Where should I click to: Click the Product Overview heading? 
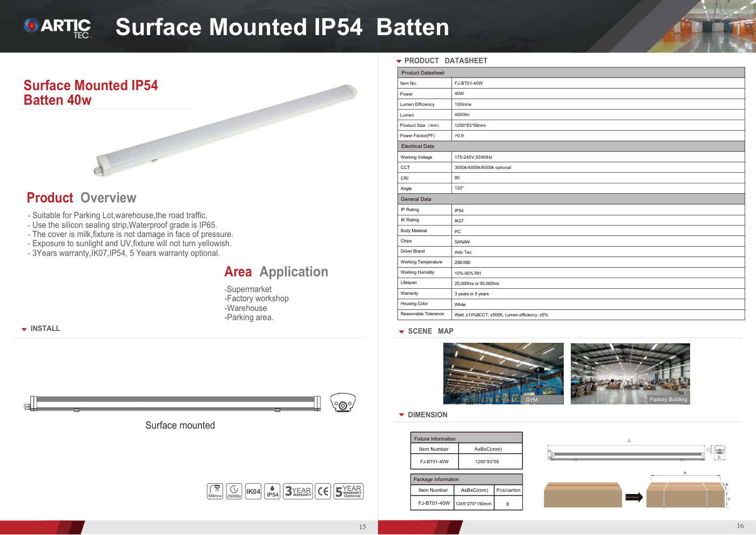pyautogui.click(x=82, y=198)
